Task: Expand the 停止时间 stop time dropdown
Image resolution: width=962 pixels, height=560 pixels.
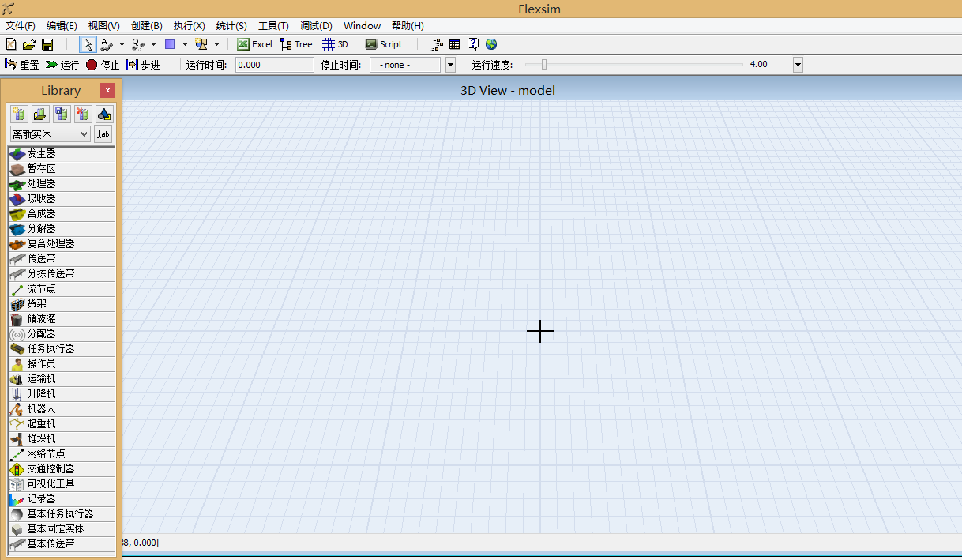Action: 450,65
